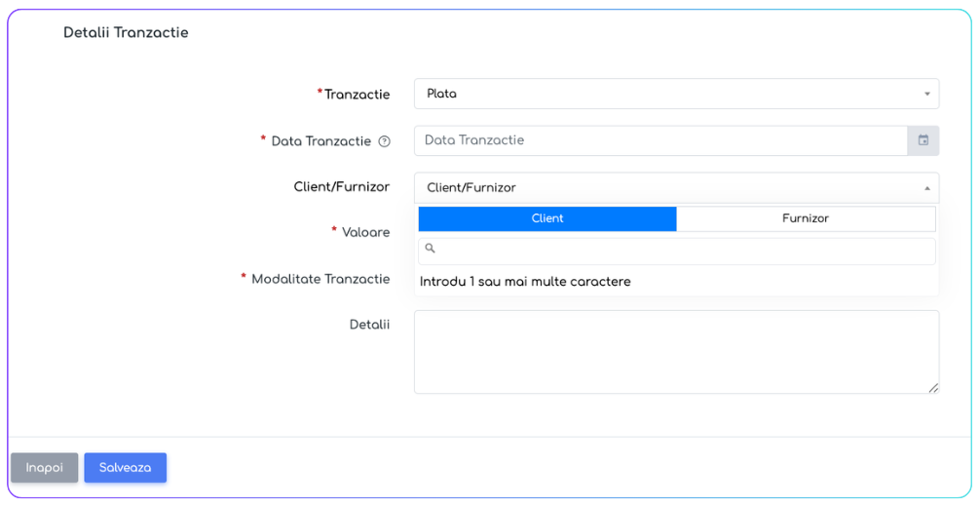Image resolution: width=980 pixels, height=507 pixels.
Task: Click the help icon beside Data Tranzactie
Action: (x=384, y=141)
